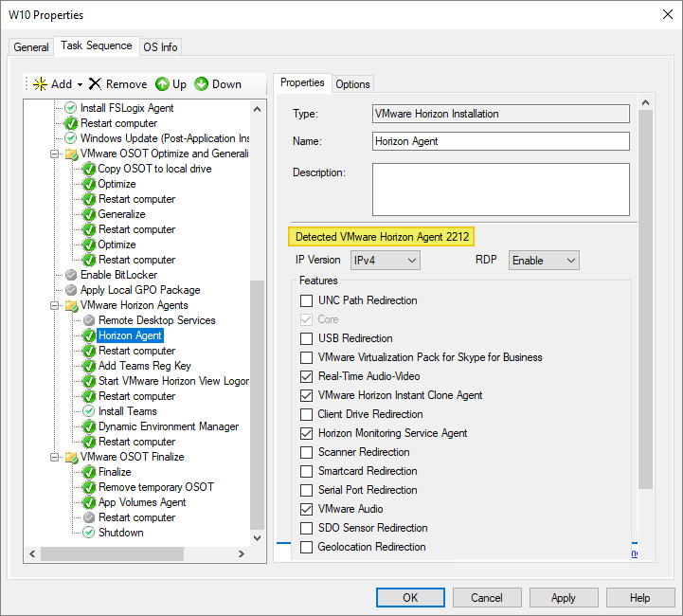Screen dimensions: 683x616
Task: Enable the USB Redirection checkbox
Action: click(306, 338)
